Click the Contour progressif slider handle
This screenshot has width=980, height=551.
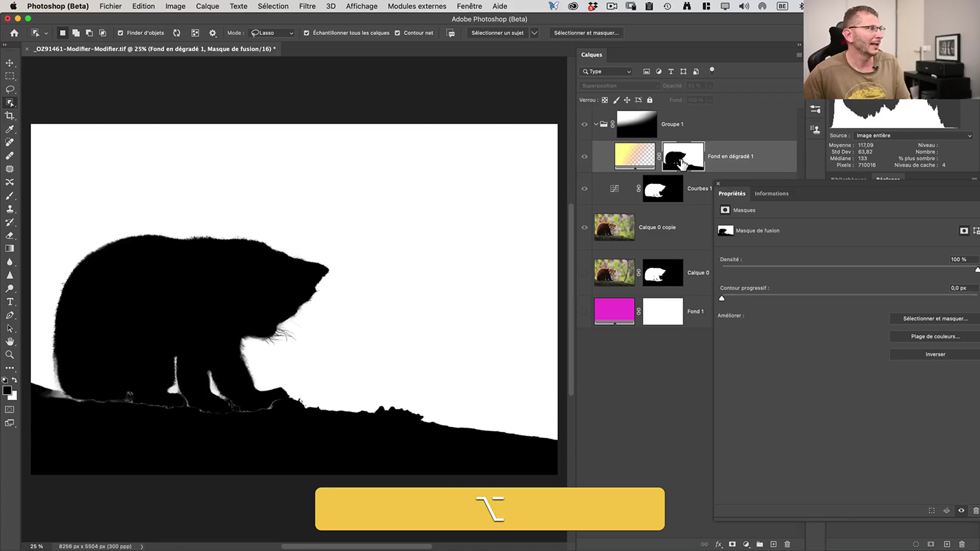pyautogui.click(x=722, y=298)
